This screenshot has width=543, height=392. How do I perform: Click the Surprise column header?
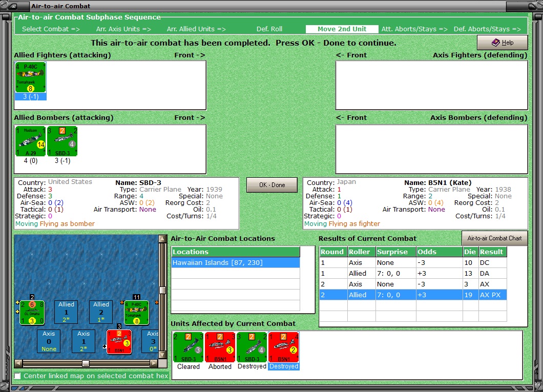[x=396, y=252]
